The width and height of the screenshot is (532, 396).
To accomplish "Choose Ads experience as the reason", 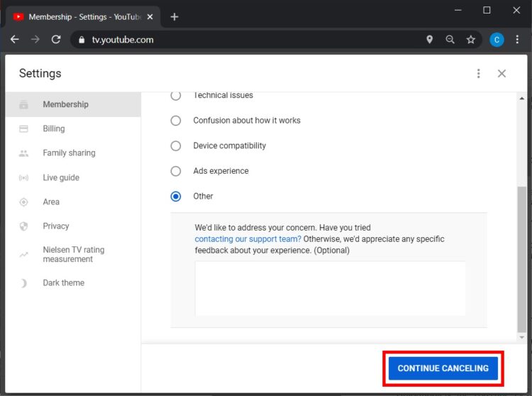I will click(175, 171).
